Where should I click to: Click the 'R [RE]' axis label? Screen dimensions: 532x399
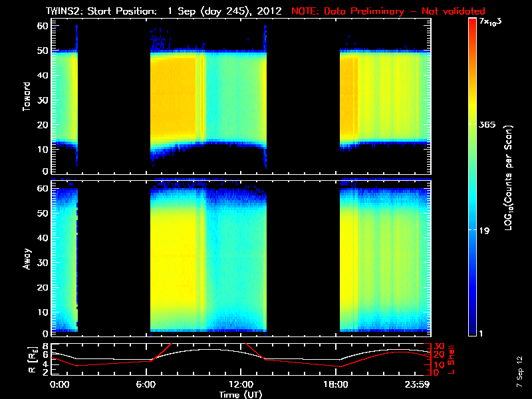click(x=32, y=360)
